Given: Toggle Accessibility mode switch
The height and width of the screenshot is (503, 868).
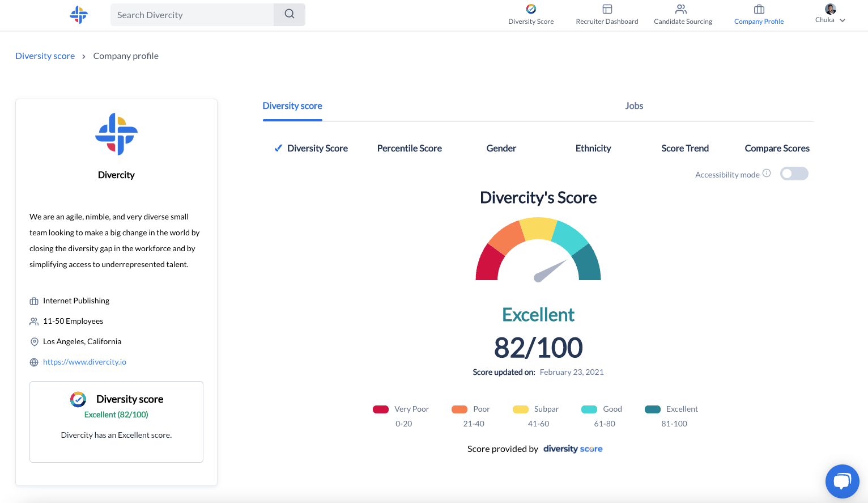Looking at the screenshot, I should point(794,174).
